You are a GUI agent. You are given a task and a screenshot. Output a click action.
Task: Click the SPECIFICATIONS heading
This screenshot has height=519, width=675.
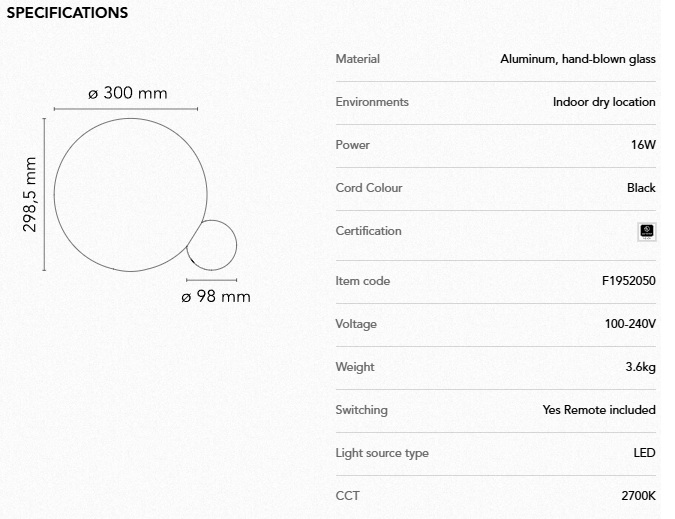tap(67, 13)
